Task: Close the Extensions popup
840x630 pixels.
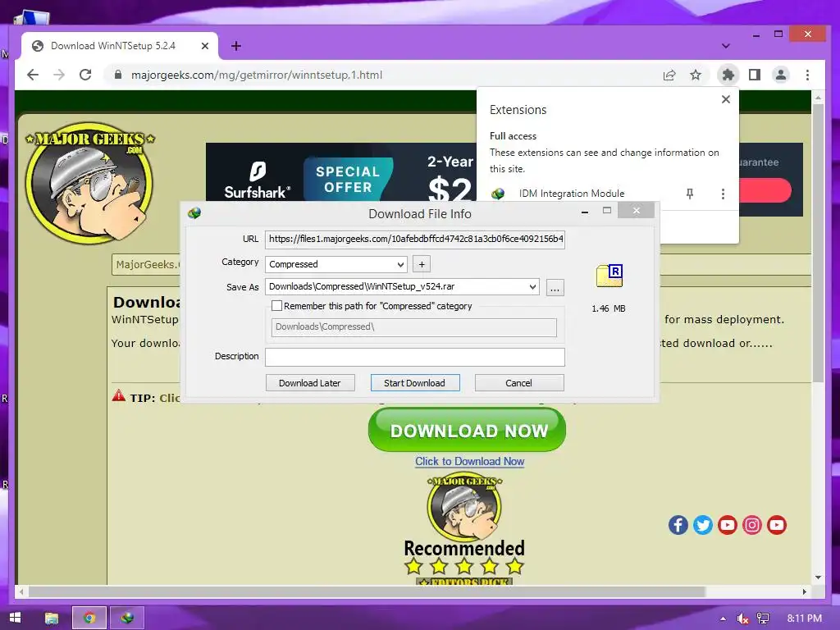Action: point(726,99)
